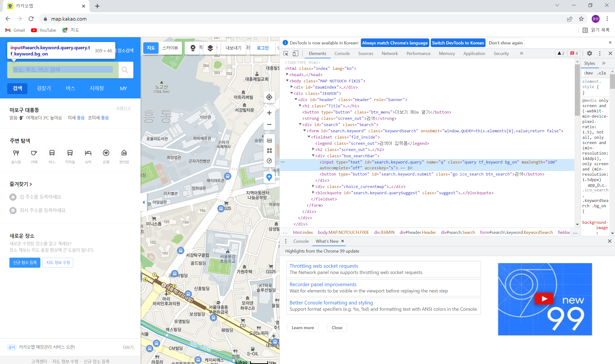Toggle the device toolbar icon
This screenshot has height=364, width=615.
[x=295, y=54]
